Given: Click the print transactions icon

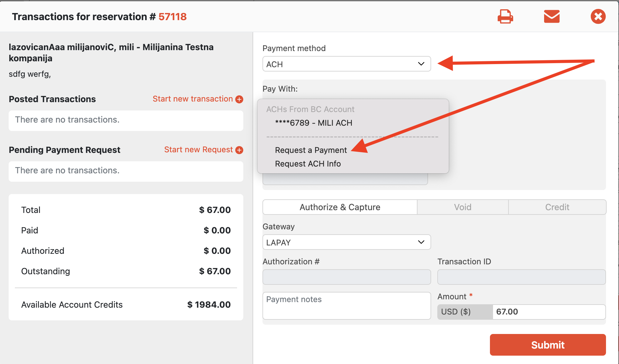Looking at the screenshot, I should tap(505, 16).
